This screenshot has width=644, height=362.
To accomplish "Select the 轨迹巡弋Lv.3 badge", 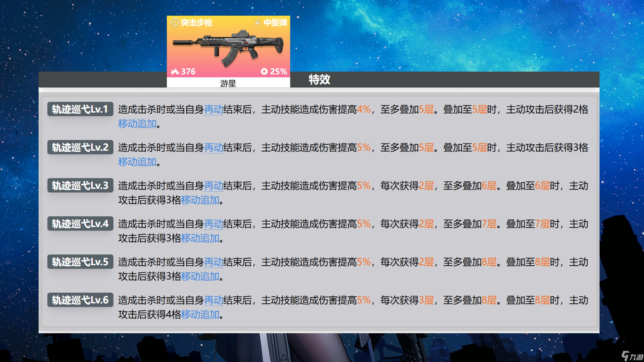I will click(80, 186).
